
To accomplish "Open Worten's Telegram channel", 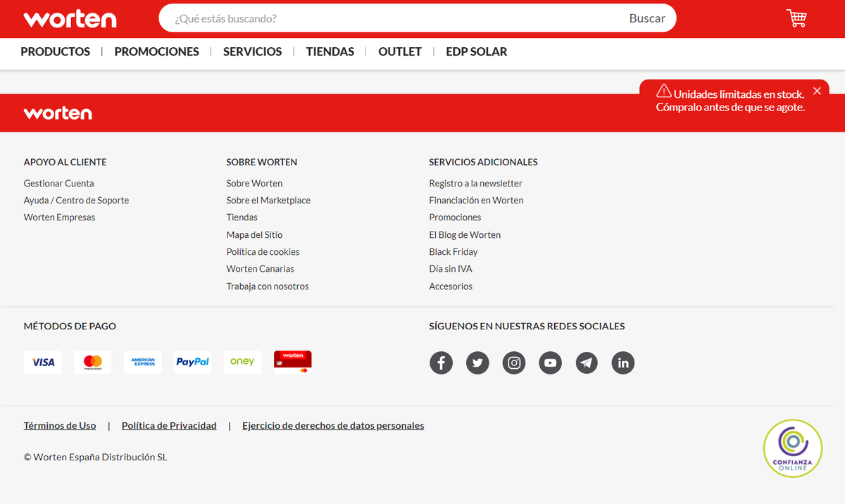I will 587,363.
